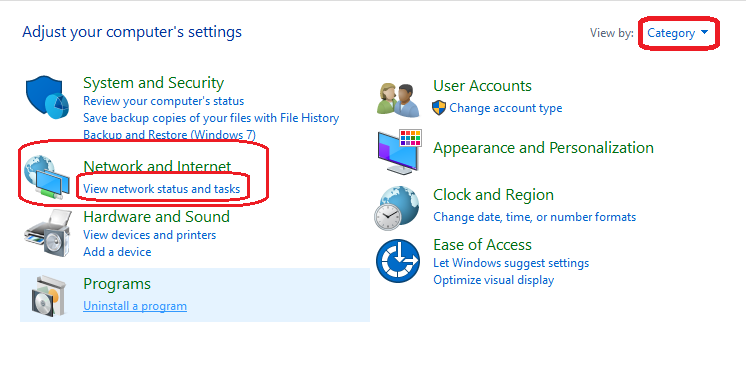Click the Network and Internet globe icon
The image size is (746, 366).
coord(47,178)
